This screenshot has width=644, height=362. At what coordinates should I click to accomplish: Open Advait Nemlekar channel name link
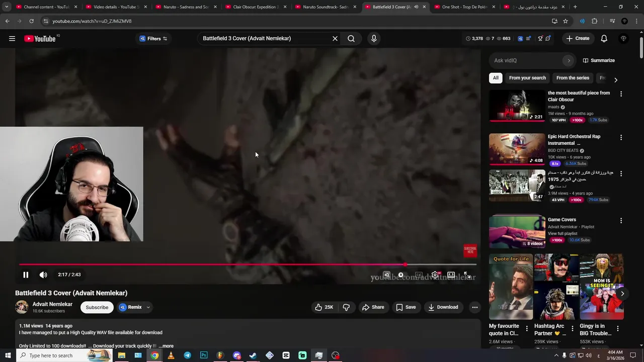(52, 304)
